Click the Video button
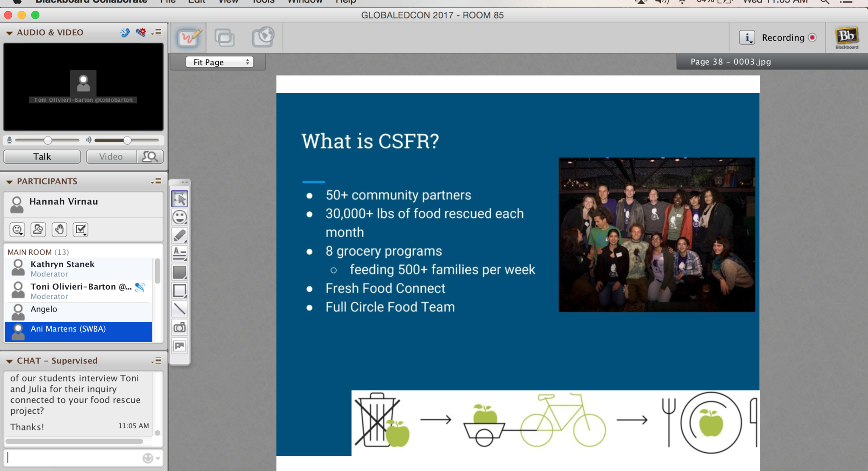 click(111, 156)
